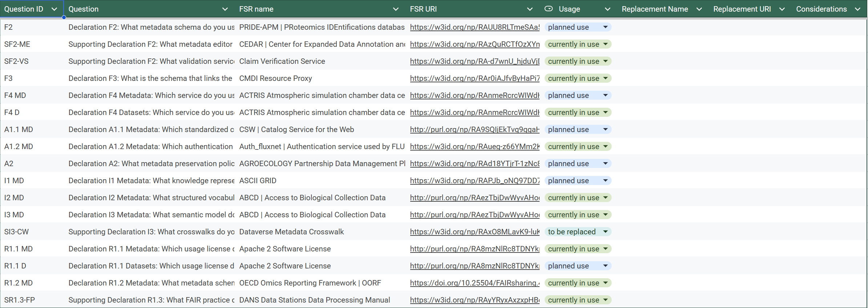Open the URI link in row R1.1 D
Image resolution: width=868 pixels, height=308 pixels.
click(x=475, y=266)
